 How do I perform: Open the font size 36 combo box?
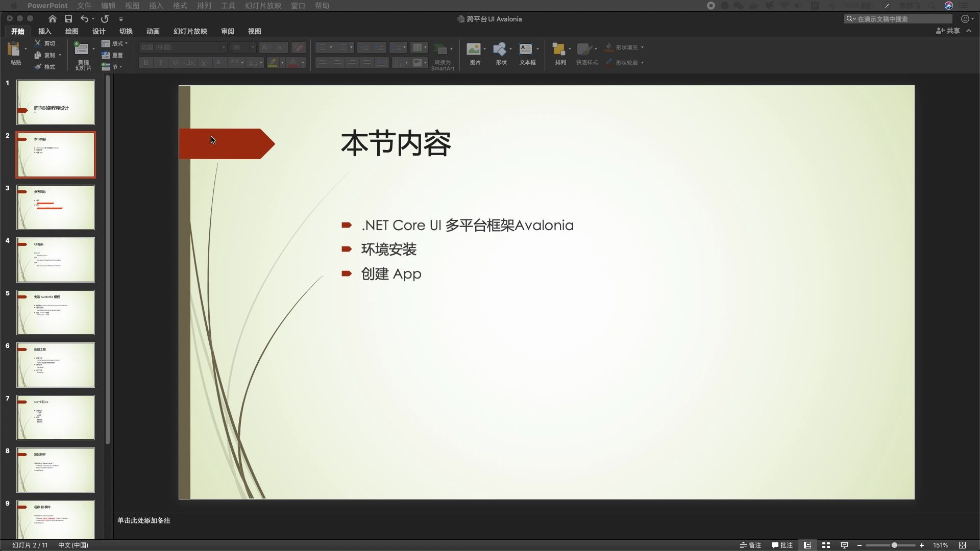[x=242, y=47]
